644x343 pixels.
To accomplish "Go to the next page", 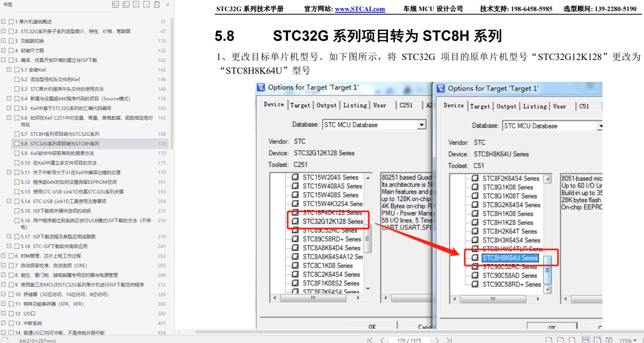I will pos(437,340).
